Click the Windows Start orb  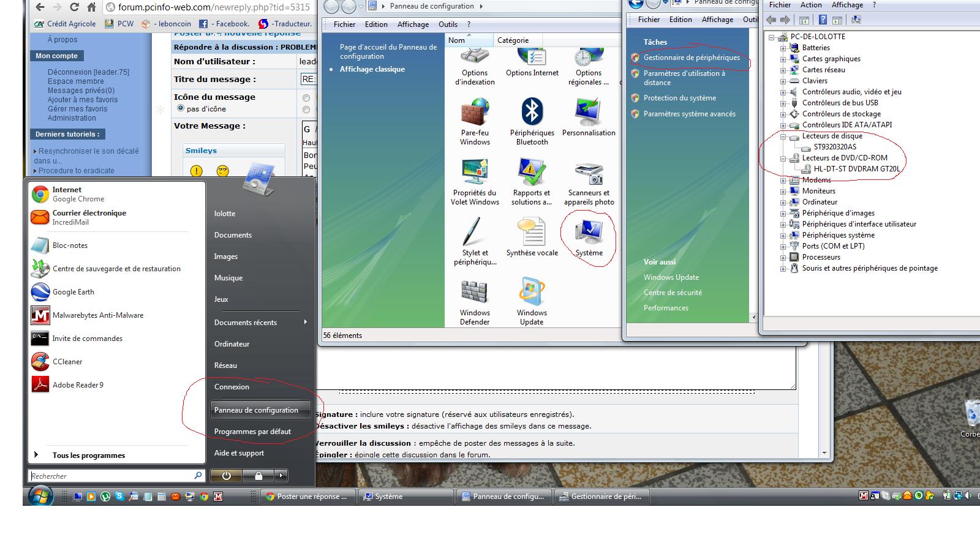coord(41,497)
